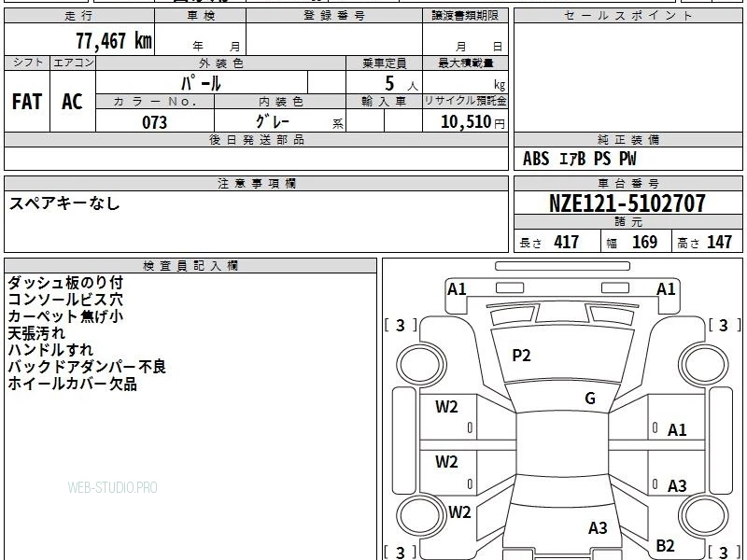The width and height of the screenshot is (747, 560).
Task: Click the empty registration number cell
Action: coord(334,39)
